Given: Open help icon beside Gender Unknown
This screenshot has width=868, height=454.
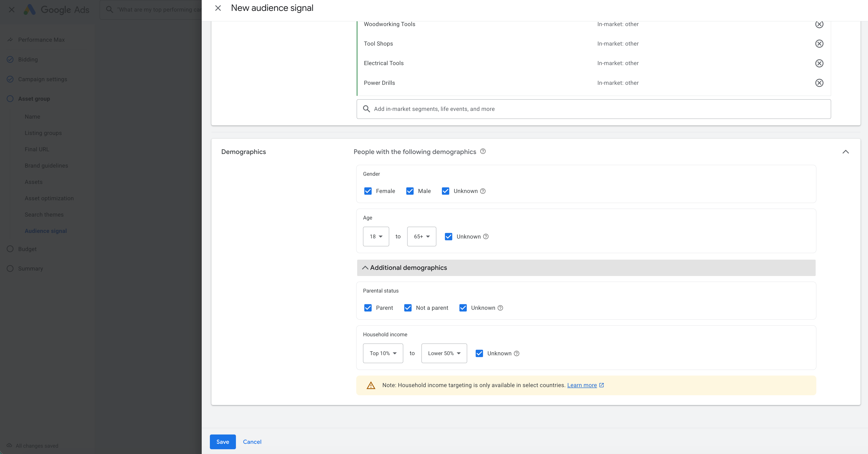Looking at the screenshot, I should (x=483, y=191).
